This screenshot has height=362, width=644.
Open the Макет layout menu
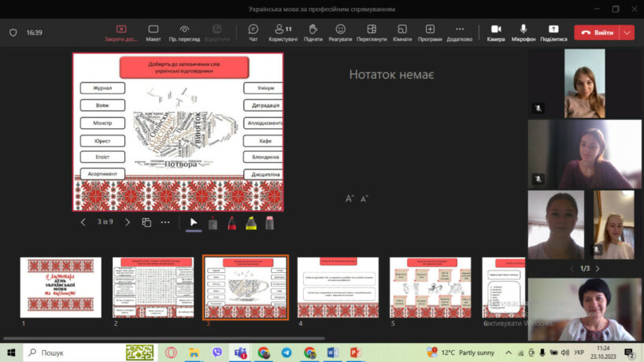[153, 32]
